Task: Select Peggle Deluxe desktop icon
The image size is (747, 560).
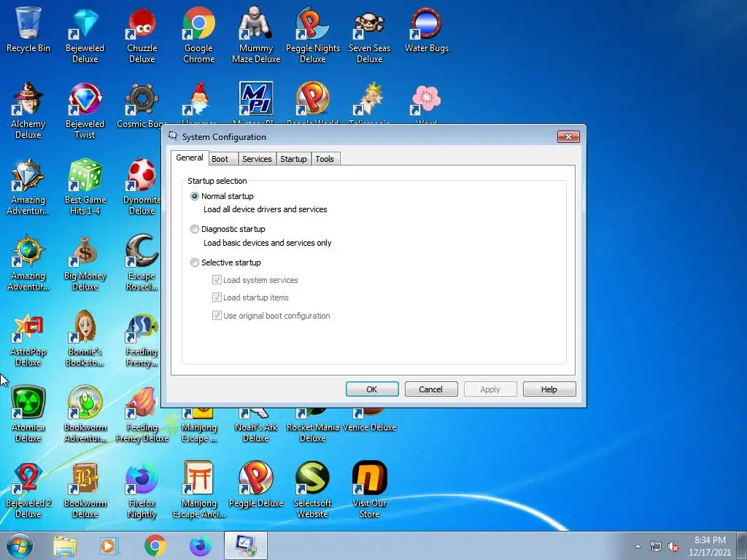Action: point(256,484)
